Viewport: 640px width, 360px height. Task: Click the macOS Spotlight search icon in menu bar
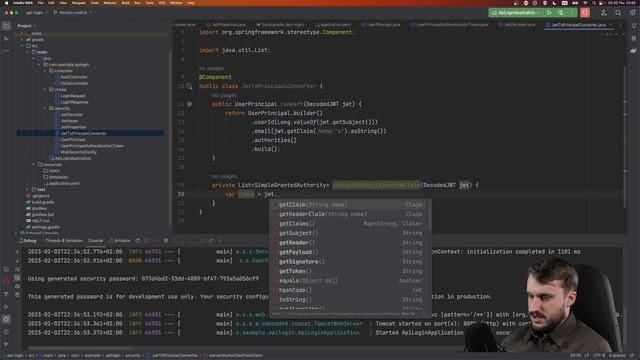tap(595, 3)
